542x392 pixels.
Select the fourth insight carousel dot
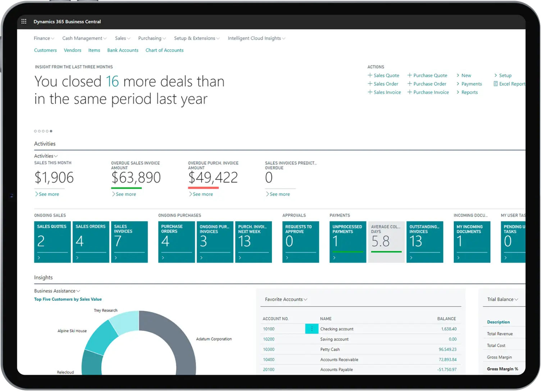click(x=47, y=131)
